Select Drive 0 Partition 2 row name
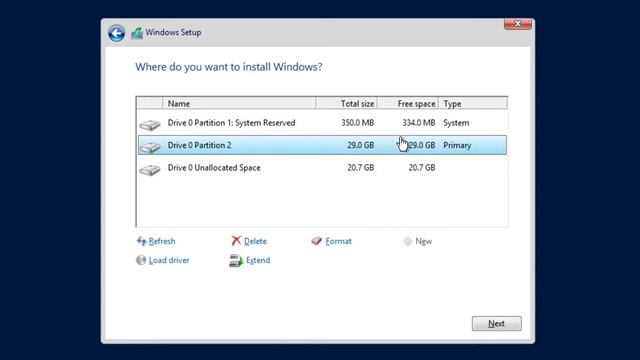The height and width of the screenshot is (360, 640). pos(200,145)
